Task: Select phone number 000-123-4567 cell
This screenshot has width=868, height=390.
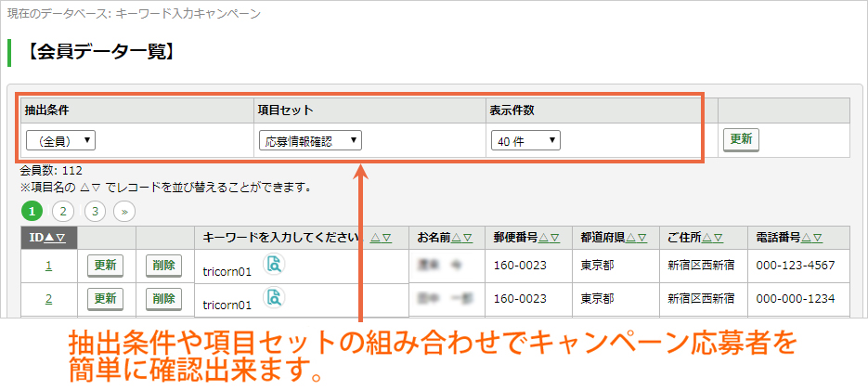Action: pyautogui.click(x=798, y=266)
